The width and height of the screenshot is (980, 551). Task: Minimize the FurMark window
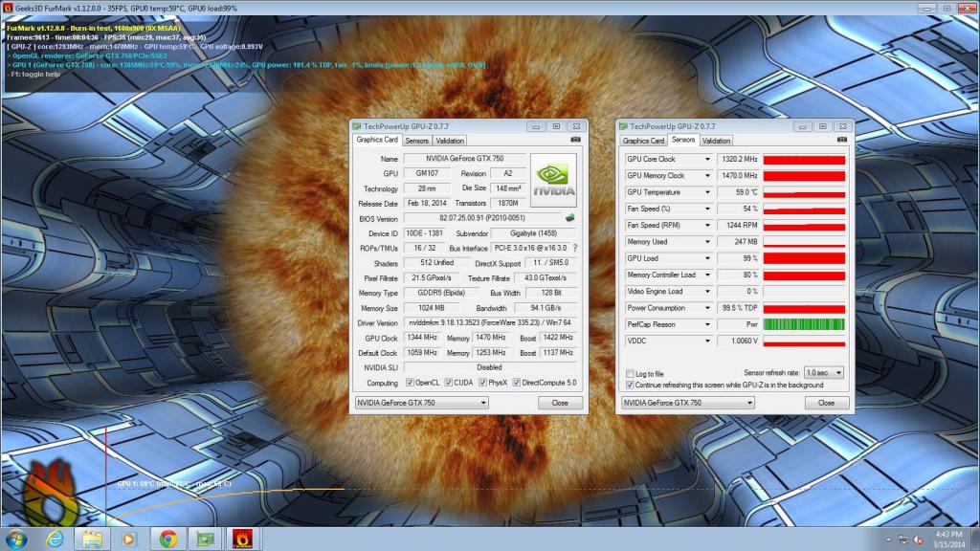(x=926, y=8)
